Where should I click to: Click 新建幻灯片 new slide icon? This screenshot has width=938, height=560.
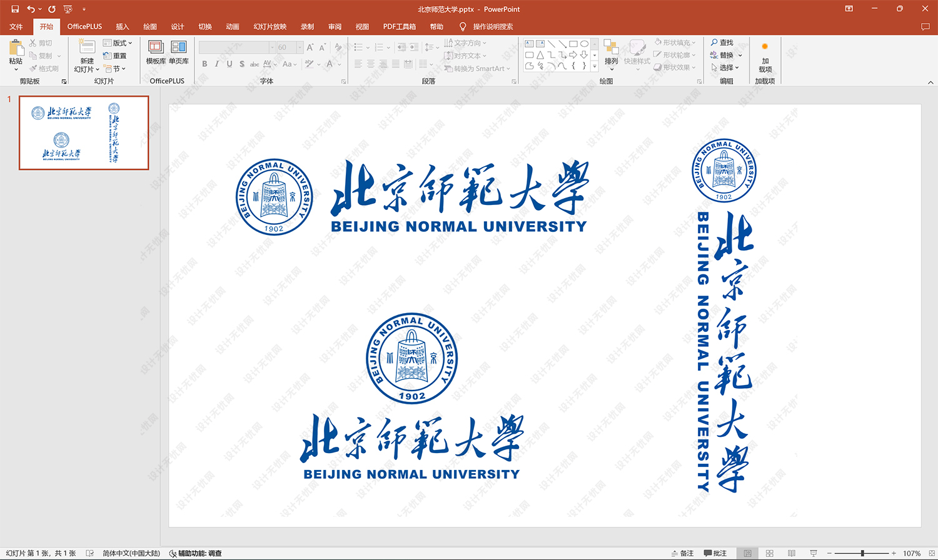87,47
